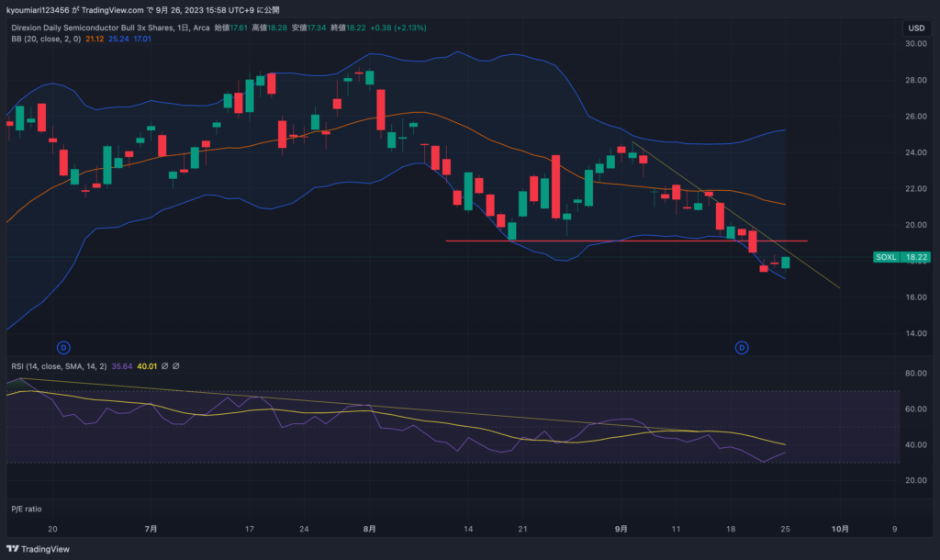The image size is (940, 560).
Task: Click first ∅ symbol in RSI legend
Action: pos(165,366)
